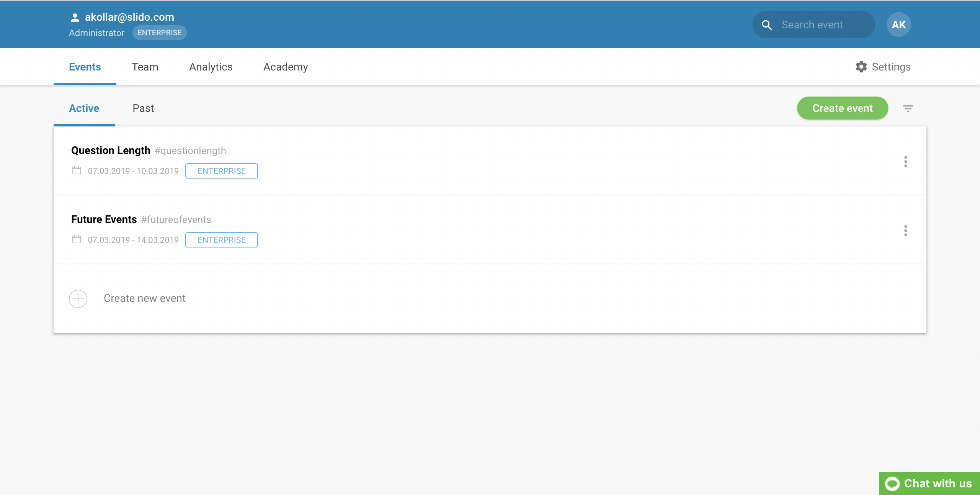Viewport: 980px width, 495px height.
Task: Click the search magnifier icon
Action: (x=767, y=25)
